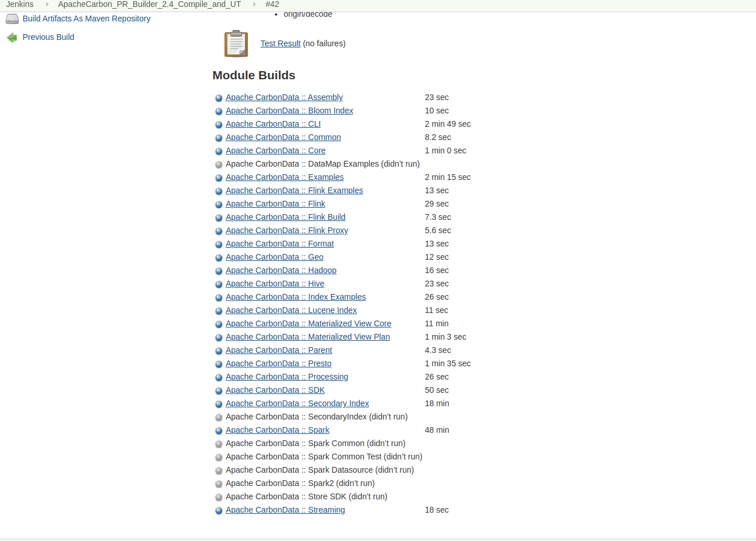Open breadcrumb arrow after Jenkins
Screen dimensions: 756x541
(x=47, y=4)
